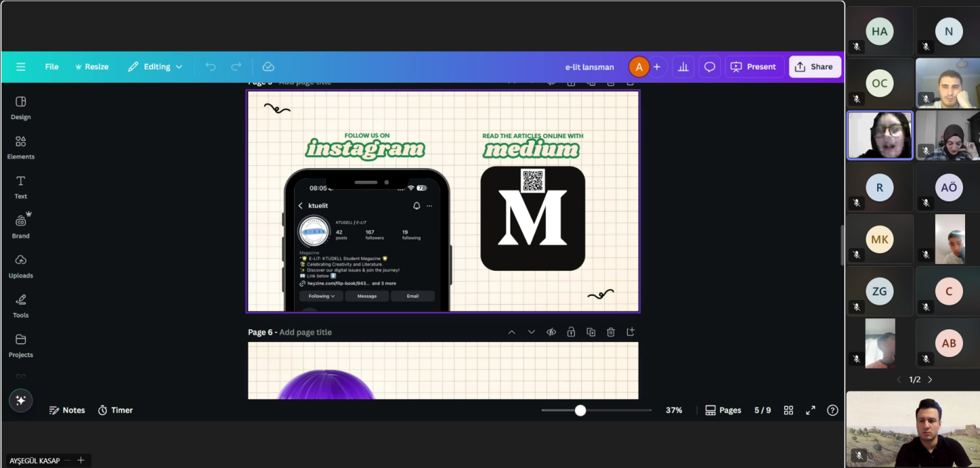Toggle grid view of pages

point(788,410)
